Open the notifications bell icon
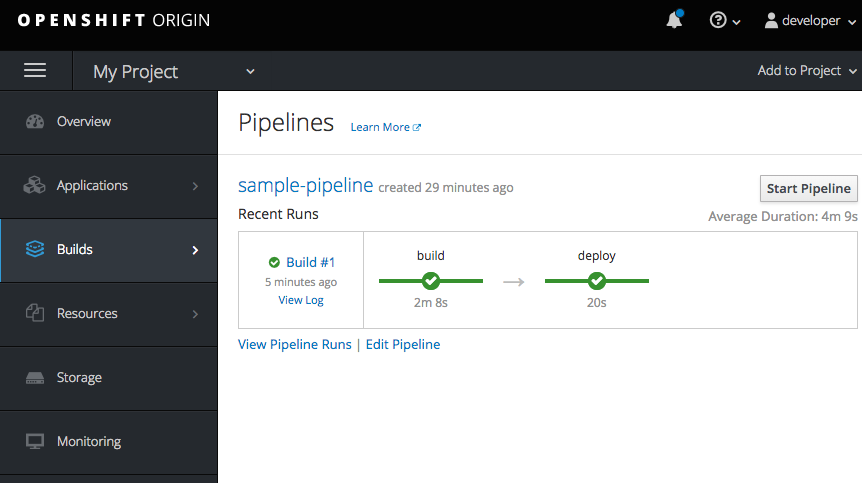This screenshot has width=862, height=483. (x=674, y=21)
